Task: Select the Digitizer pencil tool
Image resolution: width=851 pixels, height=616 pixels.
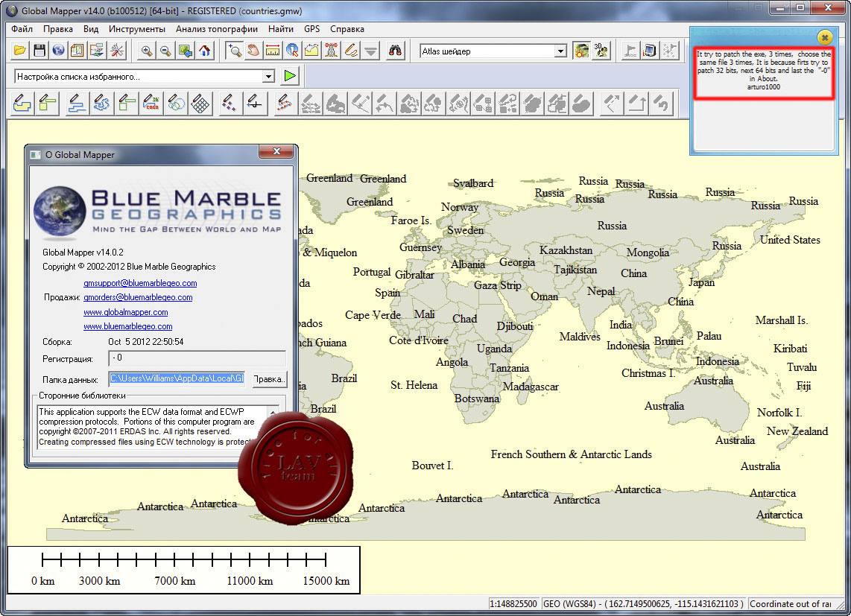Action: click(x=351, y=51)
